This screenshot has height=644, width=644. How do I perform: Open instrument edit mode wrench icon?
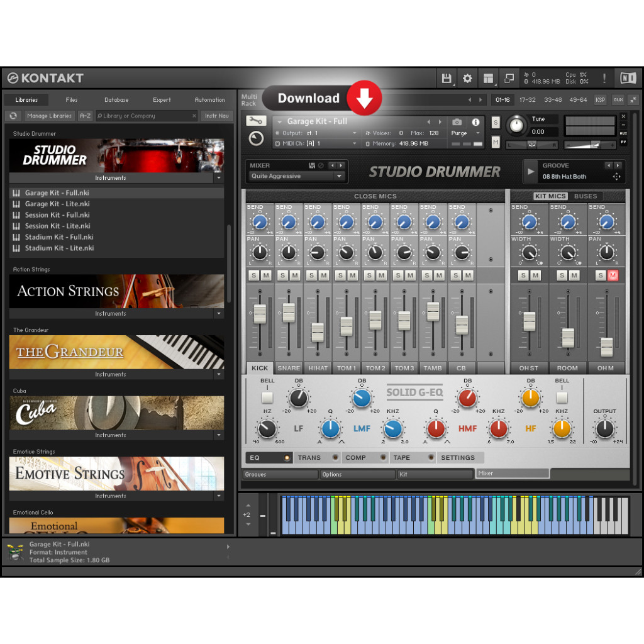[256, 121]
